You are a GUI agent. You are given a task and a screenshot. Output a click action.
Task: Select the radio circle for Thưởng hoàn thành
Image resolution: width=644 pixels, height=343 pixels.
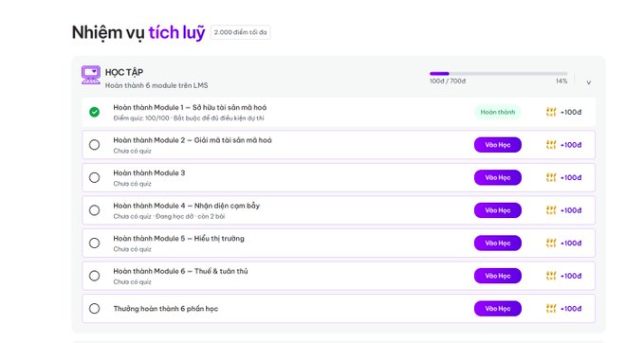(x=95, y=309)
